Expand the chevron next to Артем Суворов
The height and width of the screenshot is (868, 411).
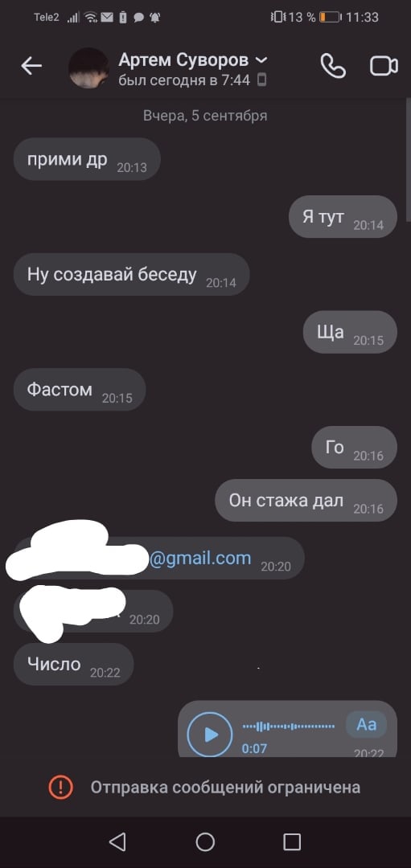(x=261, y=59)
